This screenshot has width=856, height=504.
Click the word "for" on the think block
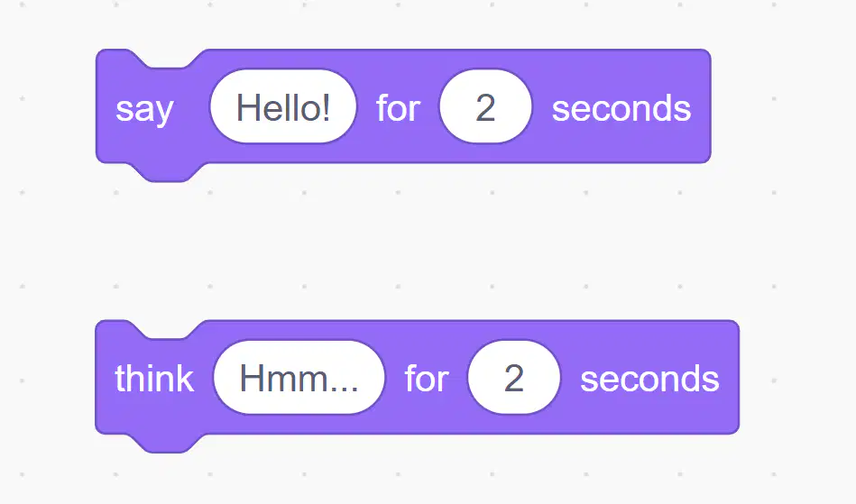click(427, 378)
